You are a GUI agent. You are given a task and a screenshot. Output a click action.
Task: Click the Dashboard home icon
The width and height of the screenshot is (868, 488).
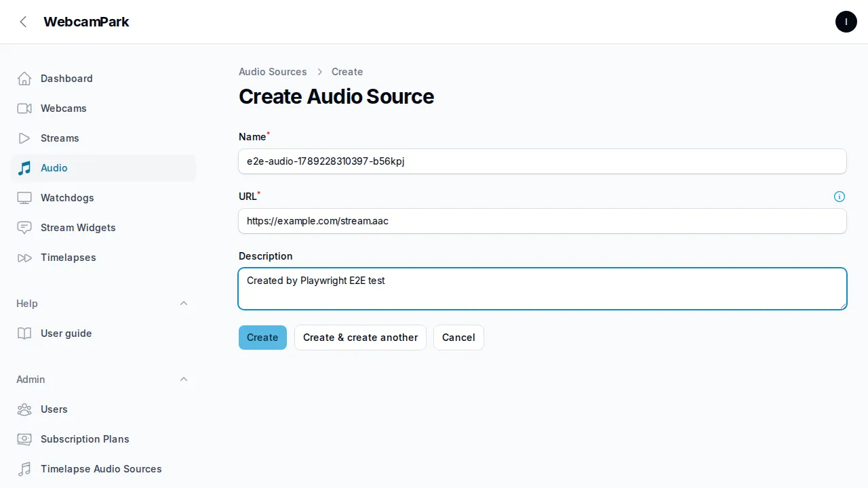(24, 79)
